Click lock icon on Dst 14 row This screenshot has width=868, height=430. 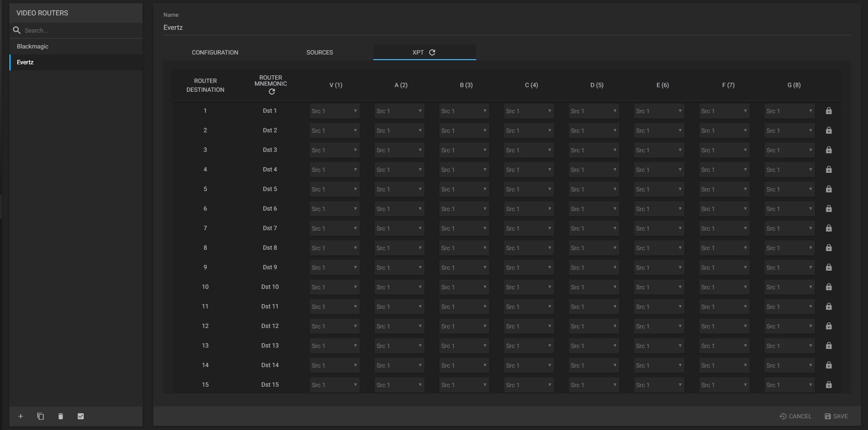tap(828, 365)
